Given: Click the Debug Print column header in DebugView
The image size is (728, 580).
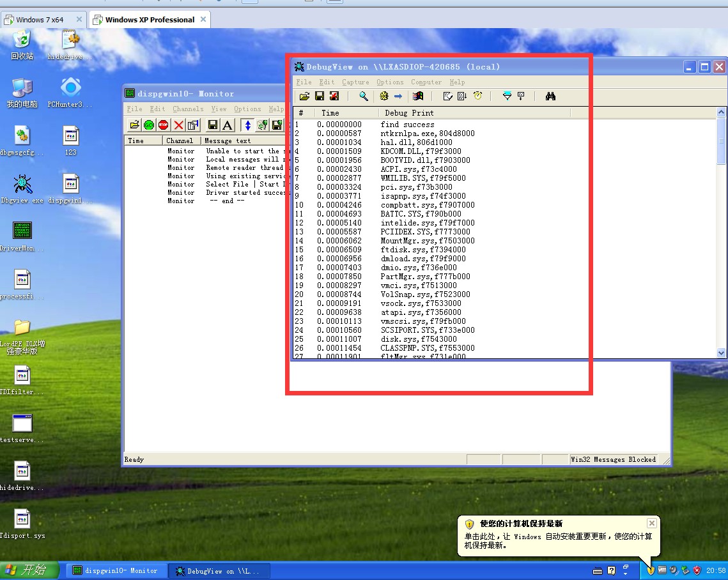Looking at the screenshot, I should [x=474, y=113].
